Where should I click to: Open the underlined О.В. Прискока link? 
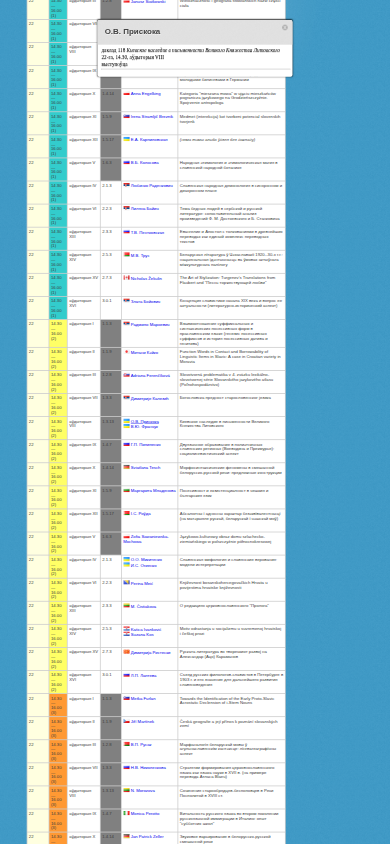pos(145,421)
